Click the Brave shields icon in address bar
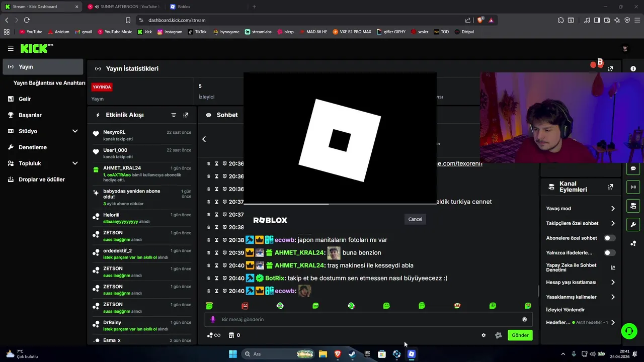The height and width of the screenshot is (362, 644). coord(480,20)
